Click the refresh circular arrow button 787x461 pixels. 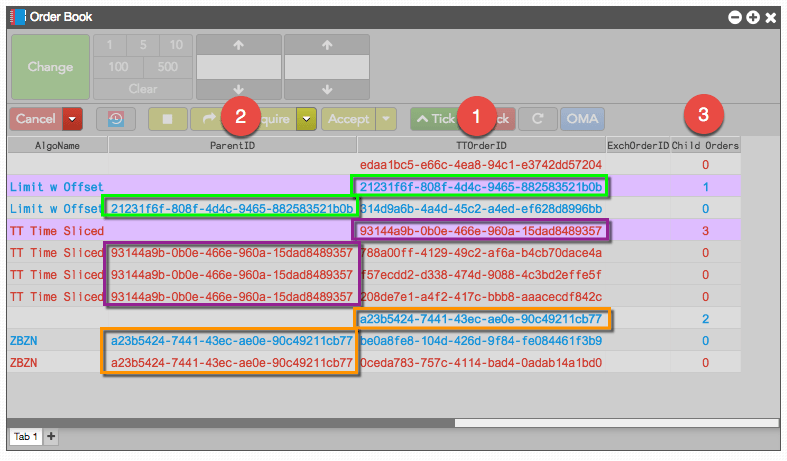(538, 119)
